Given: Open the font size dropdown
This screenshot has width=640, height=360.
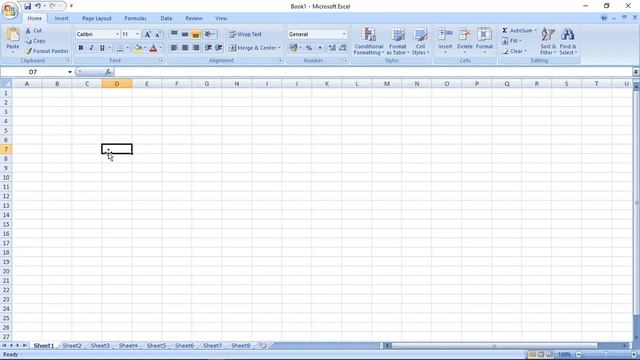Looking at the screenshot, I should pos(137,34).
